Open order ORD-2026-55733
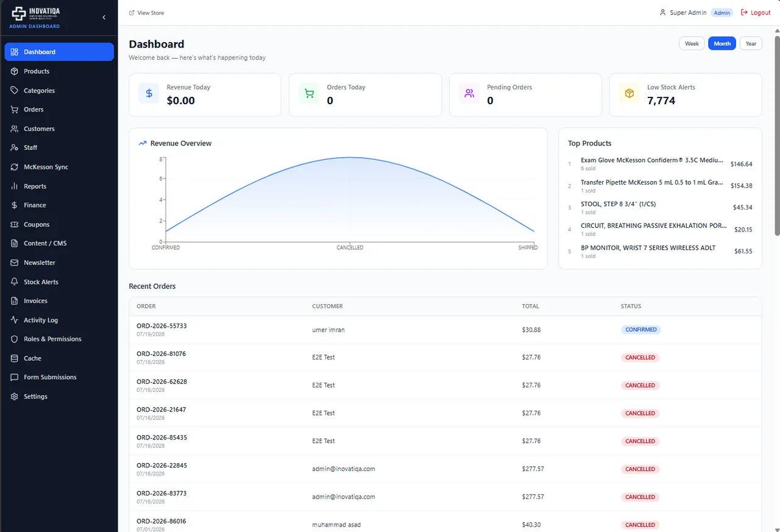This screenshot has height=532, width=780. (161, 326)
